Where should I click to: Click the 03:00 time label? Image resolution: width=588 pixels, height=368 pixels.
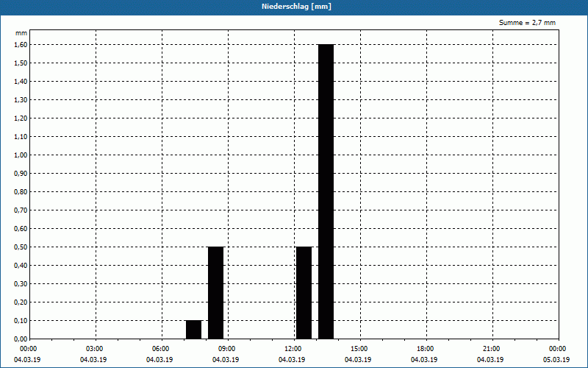pyautogui.click(x=95, y=349)
